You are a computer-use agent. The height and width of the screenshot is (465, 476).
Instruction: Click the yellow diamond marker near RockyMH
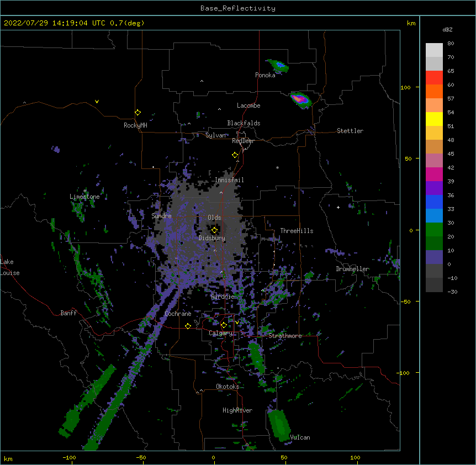point(137,113)
